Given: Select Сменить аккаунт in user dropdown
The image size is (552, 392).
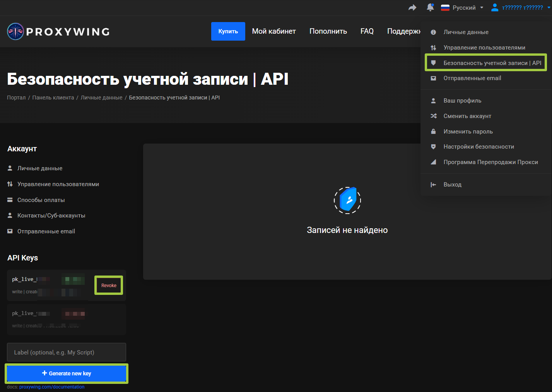Looking at the screenshot, I should 467,116.
